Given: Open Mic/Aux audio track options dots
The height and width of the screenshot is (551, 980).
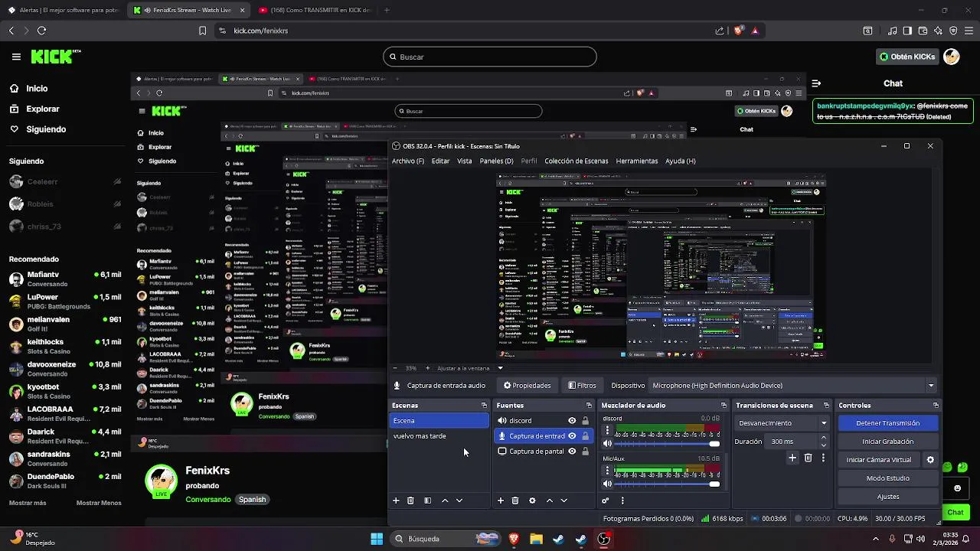Looking at the screenshot, I should [x=608, y=471].
